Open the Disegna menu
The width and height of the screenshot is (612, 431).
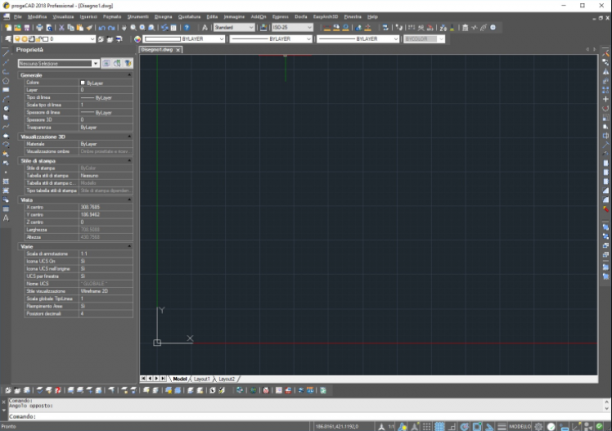point(163,17)
